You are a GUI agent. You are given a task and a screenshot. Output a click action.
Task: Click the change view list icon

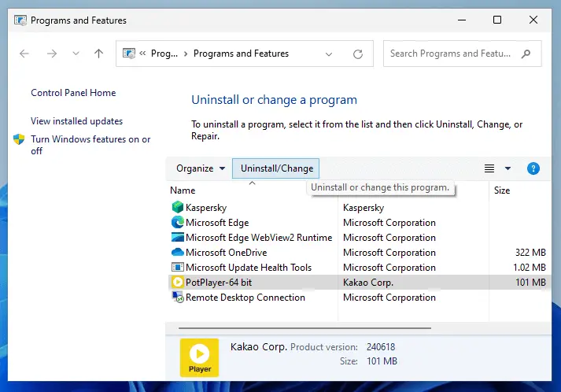pos(489,168)
